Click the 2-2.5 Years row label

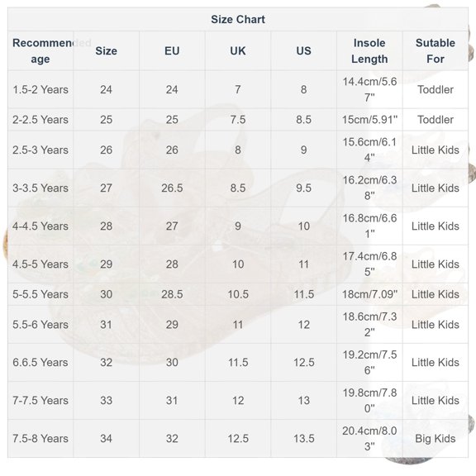(x=40, y=120)
